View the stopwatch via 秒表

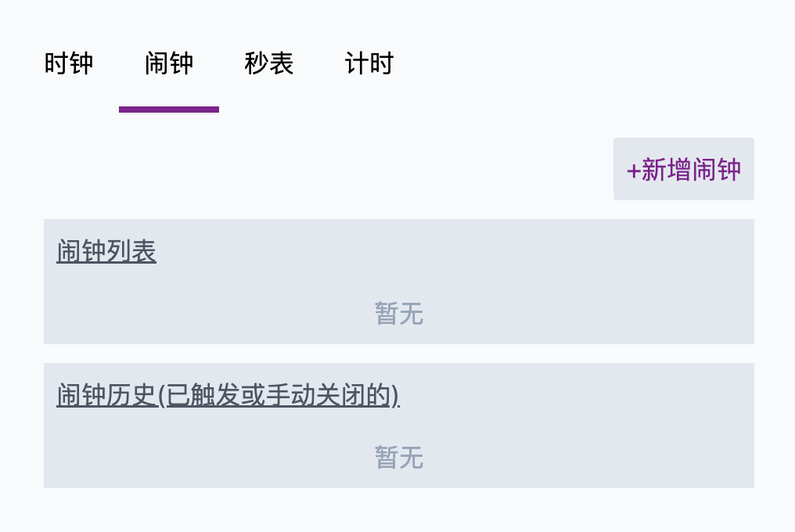pyautogui.click(x=268, y=64)
